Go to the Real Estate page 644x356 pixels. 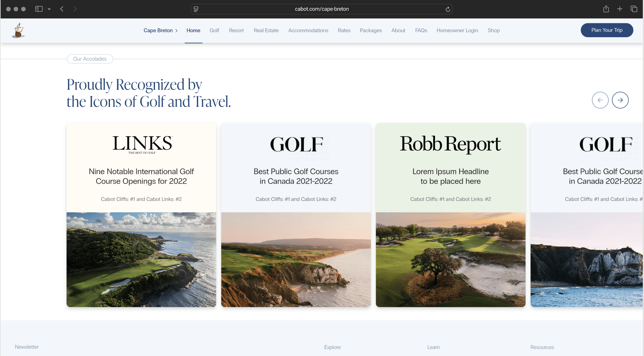coord(266,31)
